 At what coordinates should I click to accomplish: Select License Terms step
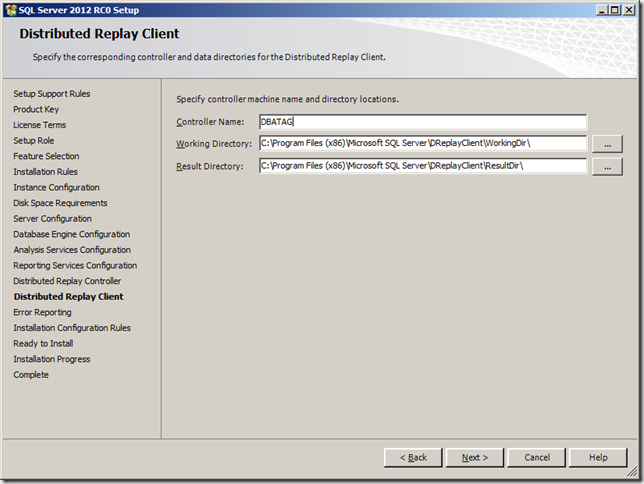point(39,125)
